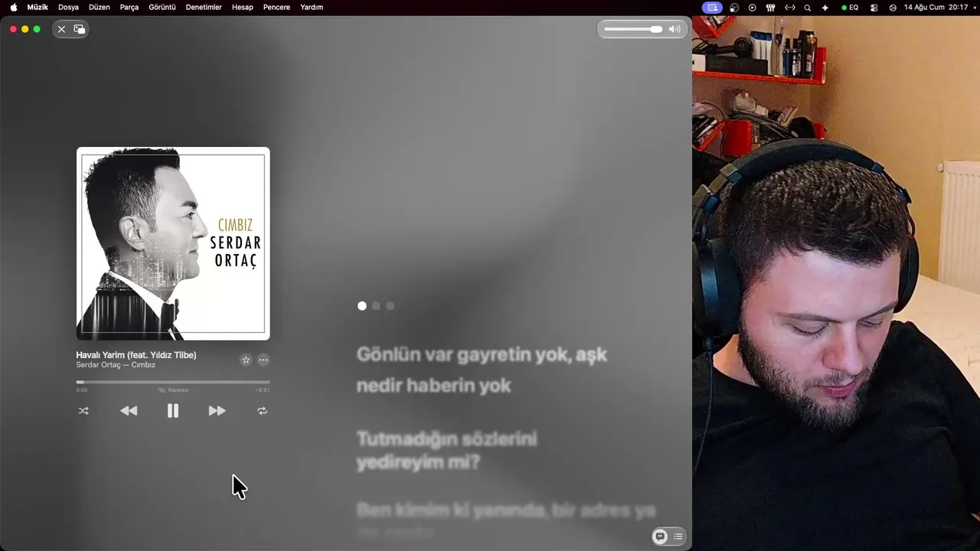Show the Up Next queue list
This screenshot has width=980, height=551.
678,536
